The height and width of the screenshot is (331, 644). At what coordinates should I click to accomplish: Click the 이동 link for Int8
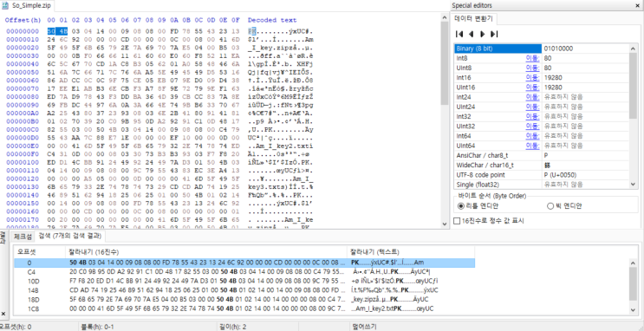532,58
